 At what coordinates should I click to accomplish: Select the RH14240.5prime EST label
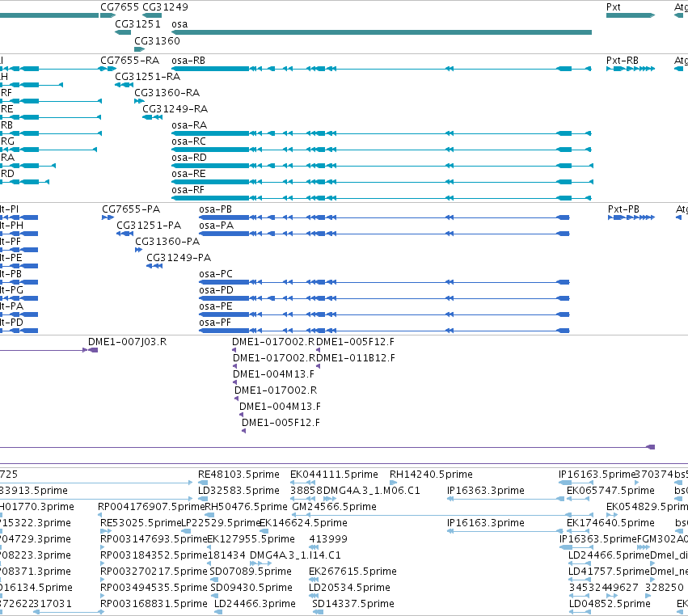pyautogui.click(x=432, y=475)
